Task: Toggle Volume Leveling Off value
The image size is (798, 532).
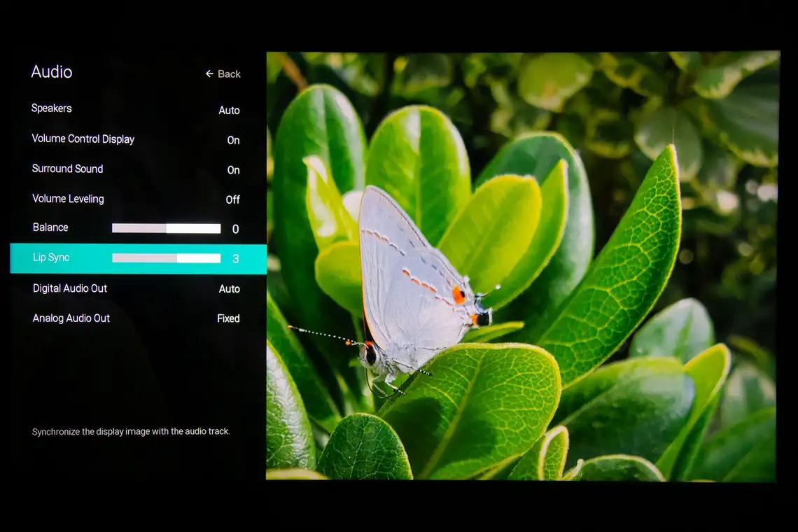Action: click(232, 199)
